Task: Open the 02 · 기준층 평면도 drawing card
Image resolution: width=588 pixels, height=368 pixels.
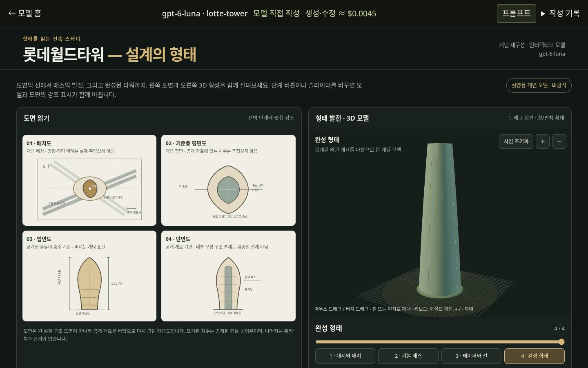Action: 228,180
